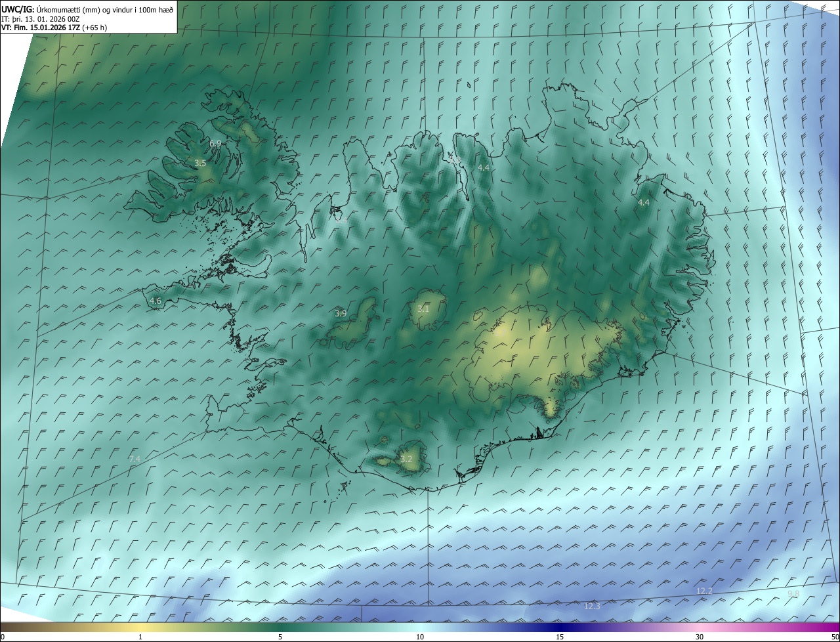The width and height of the screenshot is (840, 642).
Task: Click the 3.2 value label near the south coast
Action: tap(406, 459)
